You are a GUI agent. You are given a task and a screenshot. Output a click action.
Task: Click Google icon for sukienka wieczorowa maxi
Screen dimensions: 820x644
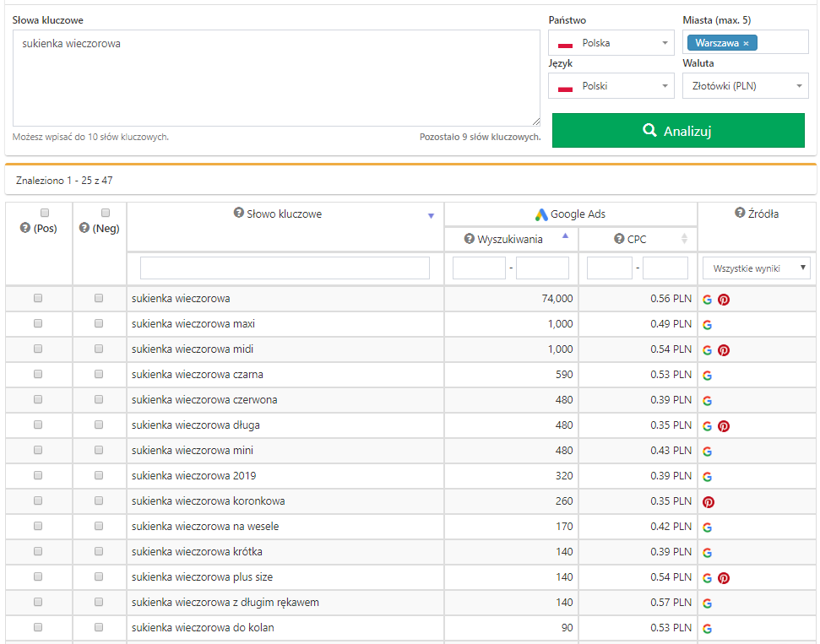[708, 325]
